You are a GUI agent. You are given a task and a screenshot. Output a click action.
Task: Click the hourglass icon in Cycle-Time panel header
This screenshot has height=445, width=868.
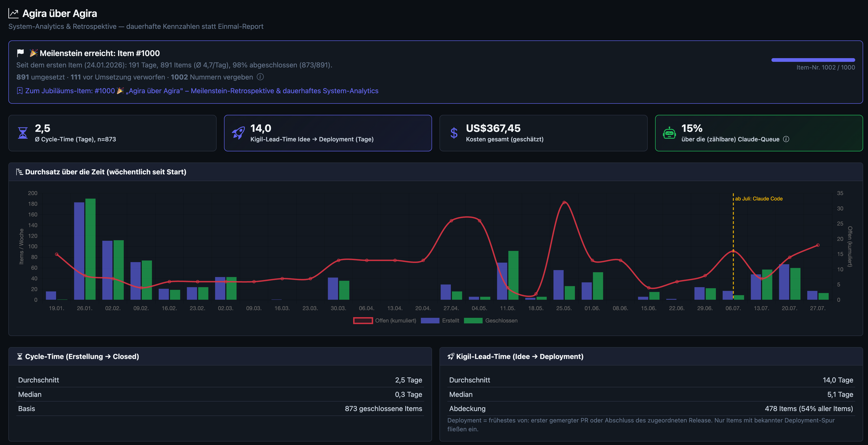[20, 357]
